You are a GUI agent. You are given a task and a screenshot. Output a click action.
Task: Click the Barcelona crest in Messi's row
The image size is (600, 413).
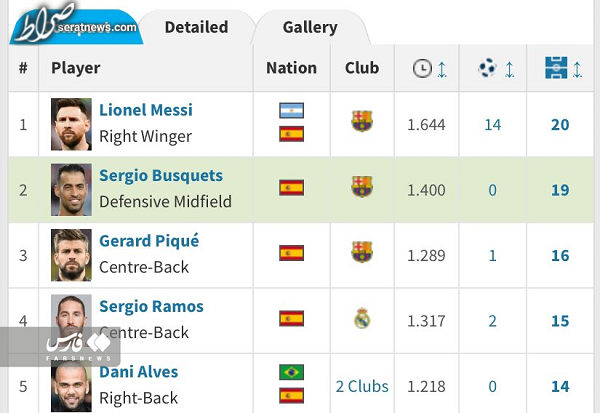click(x=362, y=121)
